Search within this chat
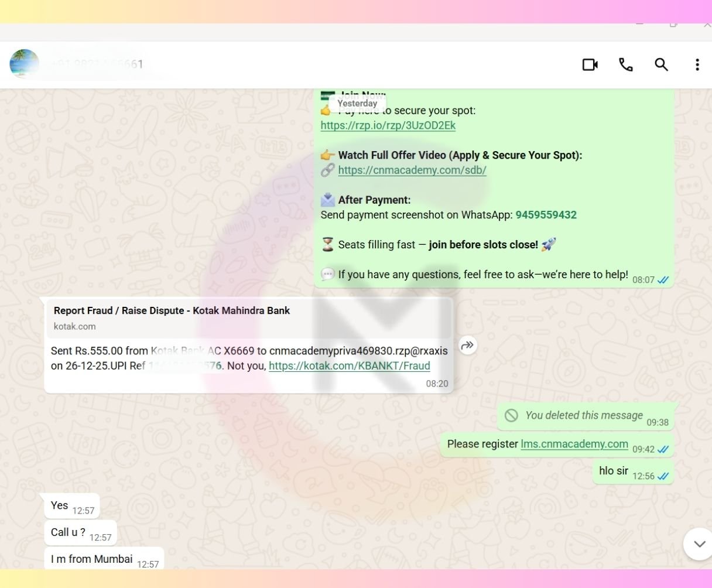This screenshot has height=588, width=712. pyautogui.click(x=662, y=64)
